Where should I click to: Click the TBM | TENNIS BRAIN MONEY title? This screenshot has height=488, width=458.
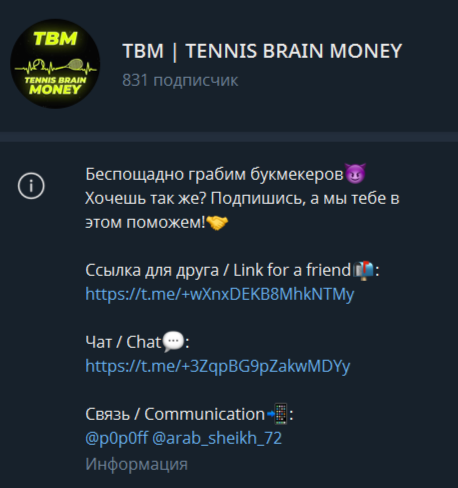262,51
